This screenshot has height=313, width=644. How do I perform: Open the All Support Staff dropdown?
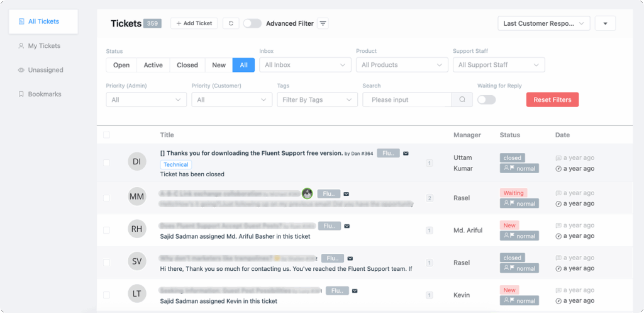pyautogui.click(x=499, y=65)
